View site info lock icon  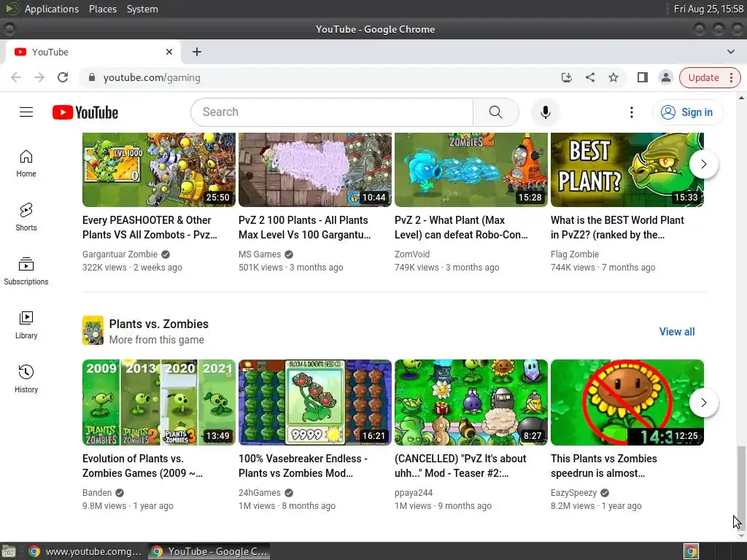92,77
